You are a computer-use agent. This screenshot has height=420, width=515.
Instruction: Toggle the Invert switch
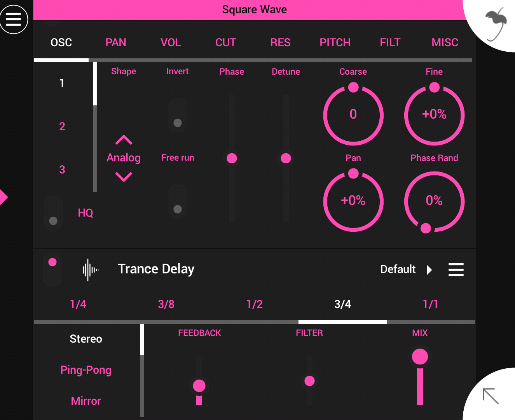coord(178,115)
